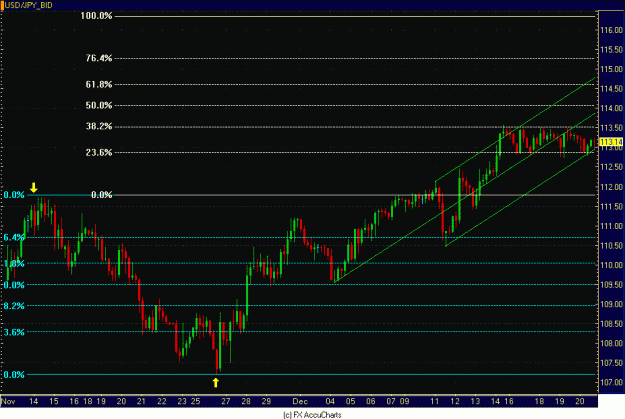
Task: Click date 15 on the time axis
Action: (x=54, y=401)
